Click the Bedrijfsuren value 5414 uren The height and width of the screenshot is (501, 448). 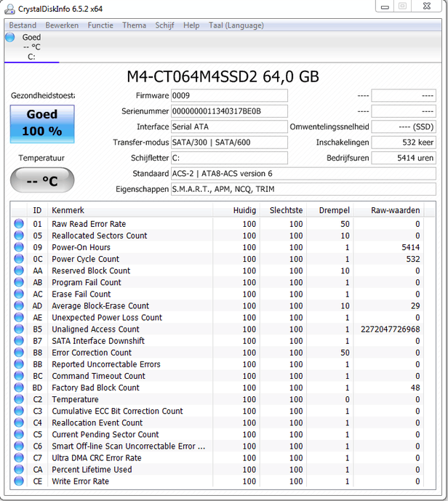[x=404, y=158]
